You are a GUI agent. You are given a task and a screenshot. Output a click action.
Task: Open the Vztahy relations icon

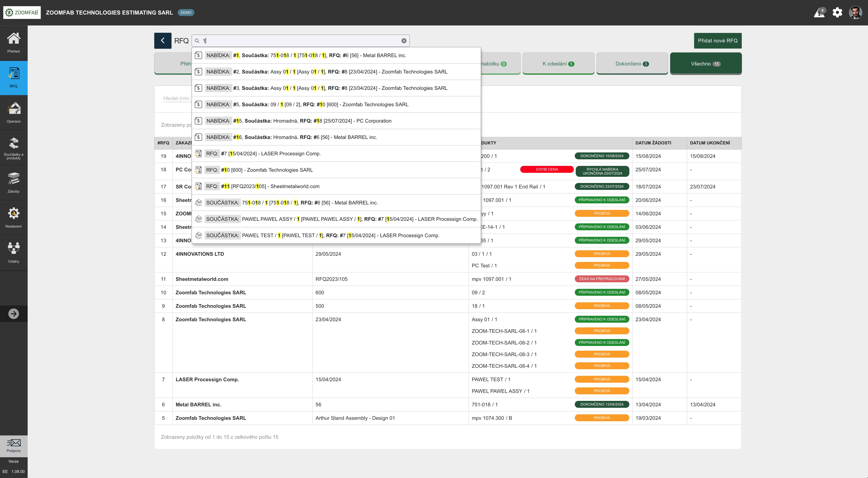(13, 253)
